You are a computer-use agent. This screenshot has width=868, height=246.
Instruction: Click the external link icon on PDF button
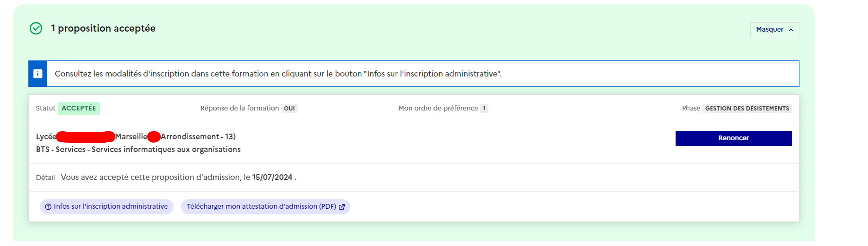[x=342, y=207]
